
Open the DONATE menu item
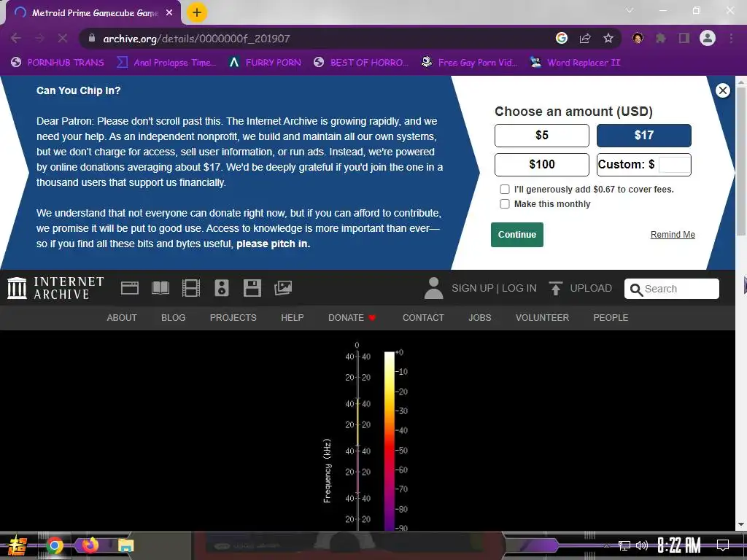352,318
